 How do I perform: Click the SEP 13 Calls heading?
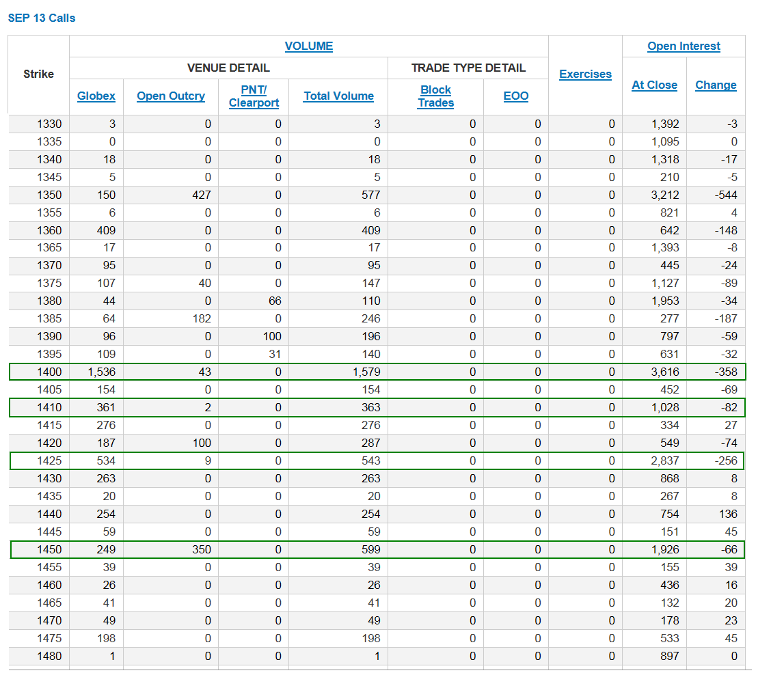click(42, 18)
